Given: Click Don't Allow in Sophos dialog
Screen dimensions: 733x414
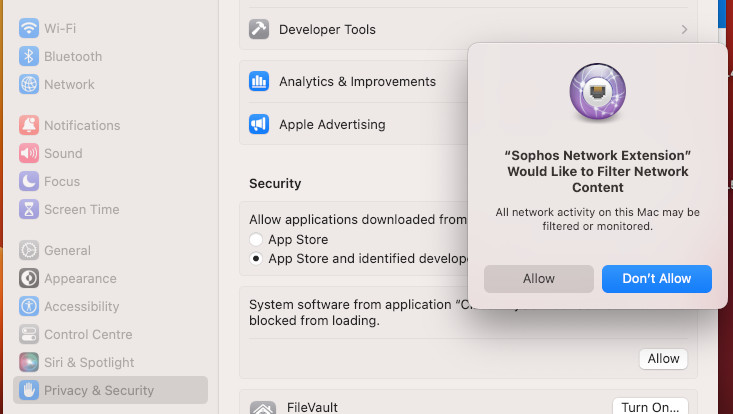Looking at the screenshot, I should click(656, 279).
